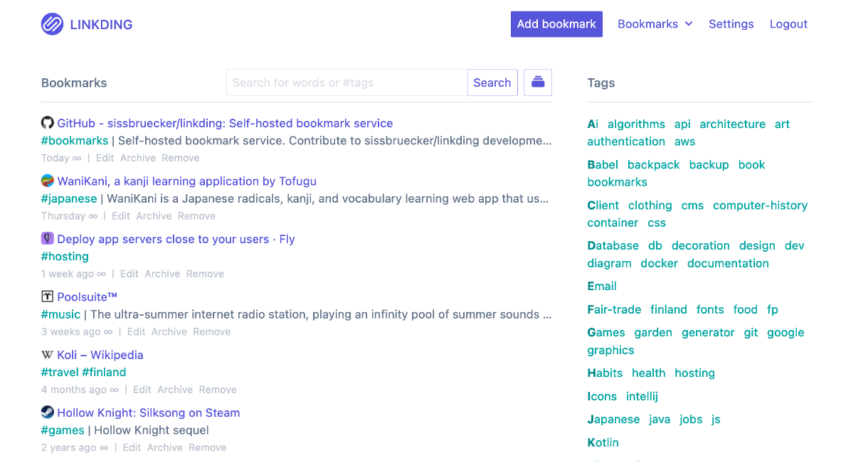Click Edit on the WaniKani bookmark

point(121,215)
